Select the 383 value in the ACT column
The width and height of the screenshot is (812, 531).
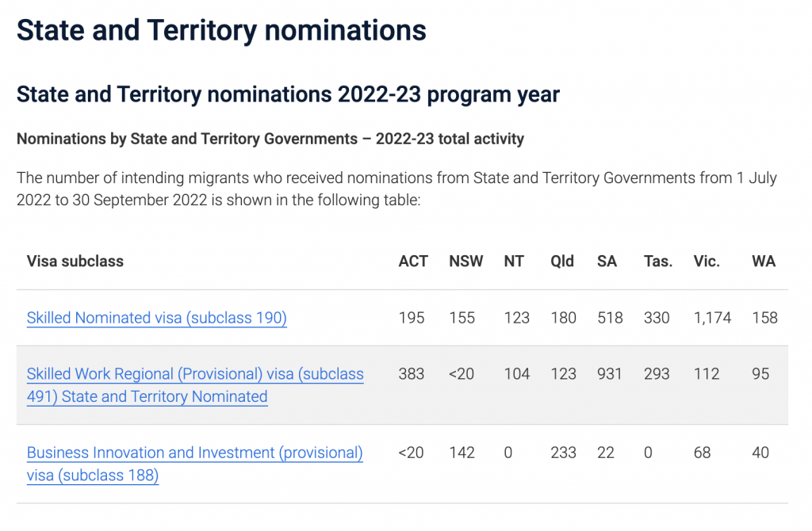click(x=412, y=374)
